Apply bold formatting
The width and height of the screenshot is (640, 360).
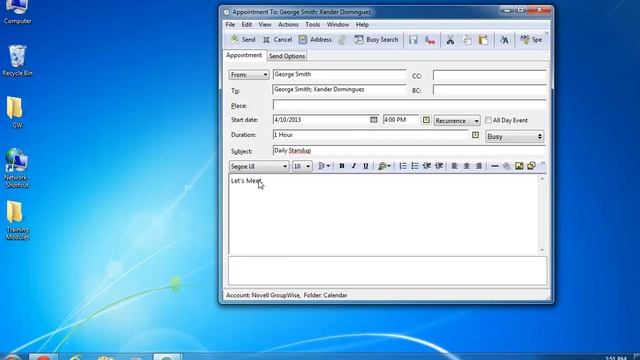click(342, 166)
